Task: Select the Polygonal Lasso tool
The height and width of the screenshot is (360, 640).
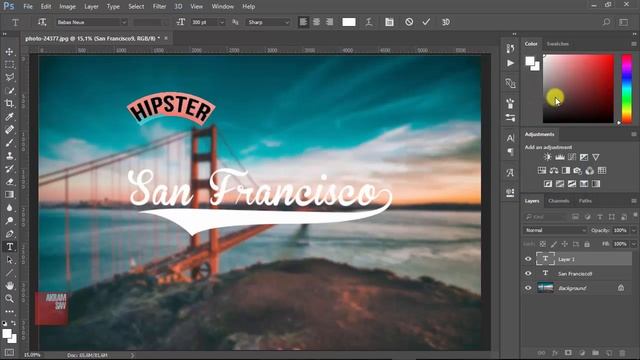Action: (9, 78)
